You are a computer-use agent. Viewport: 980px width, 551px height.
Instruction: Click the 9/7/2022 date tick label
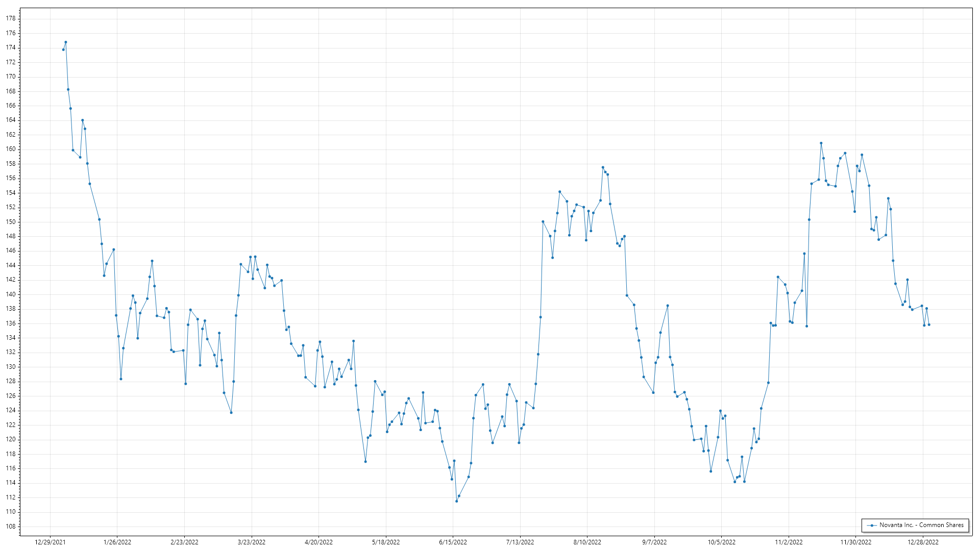pos(654,542)
